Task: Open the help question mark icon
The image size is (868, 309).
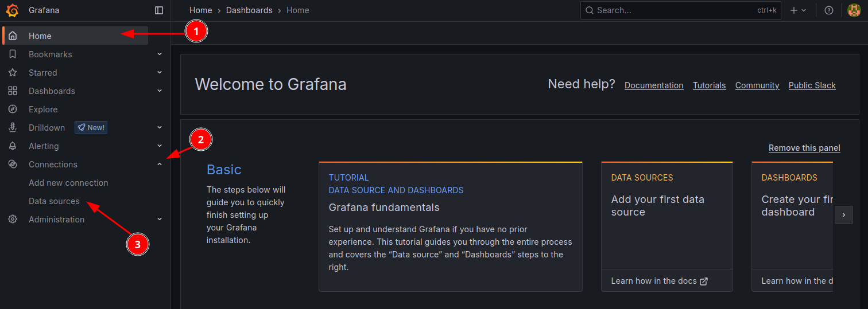Action: tap(828, 10)
